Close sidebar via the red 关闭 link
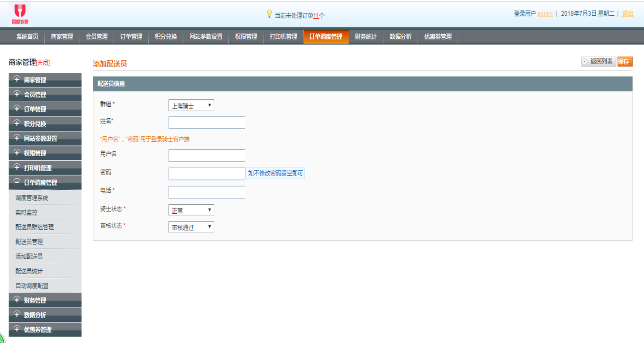This screenshot has width=644, height=343. coord(43,63)
